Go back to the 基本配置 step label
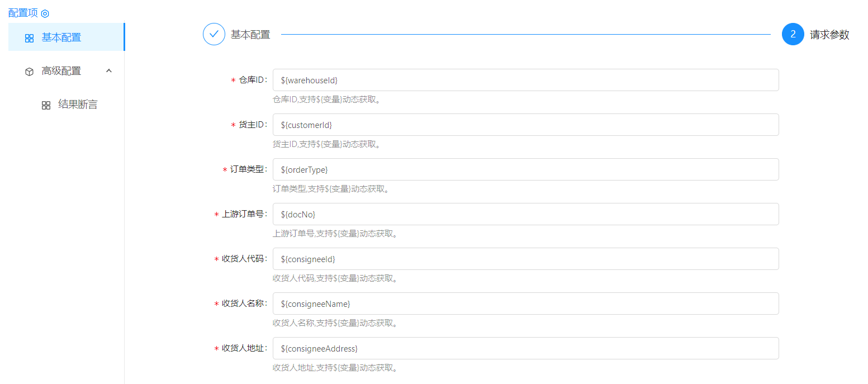Screen dimensions: 868x384 (250, 35)
